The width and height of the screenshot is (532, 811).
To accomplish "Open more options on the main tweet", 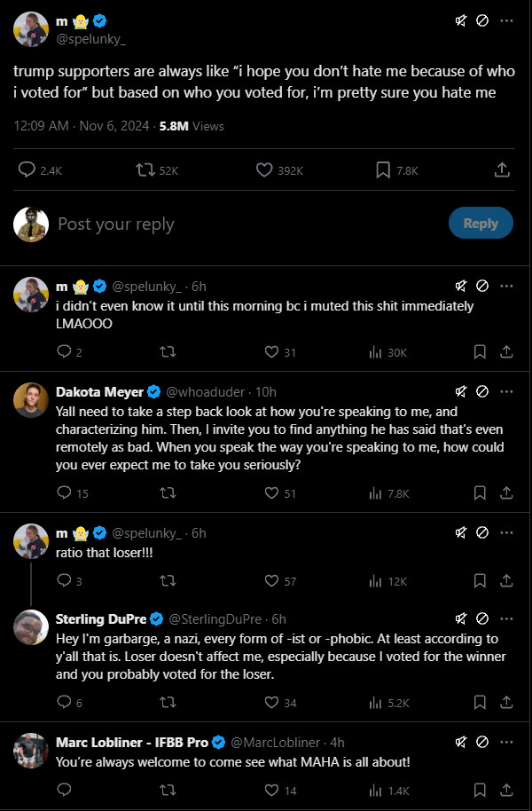I will pyautogui.click(x=506, y=20).
